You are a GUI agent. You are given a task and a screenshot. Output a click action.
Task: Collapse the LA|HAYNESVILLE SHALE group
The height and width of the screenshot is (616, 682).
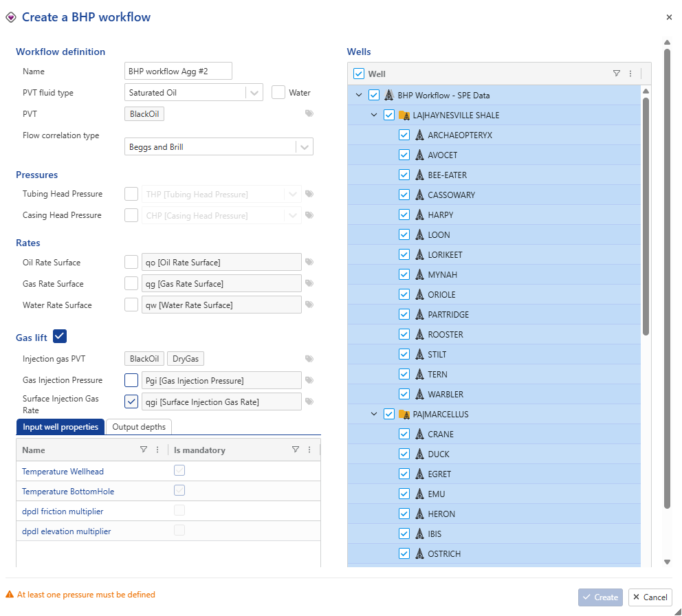374,115
